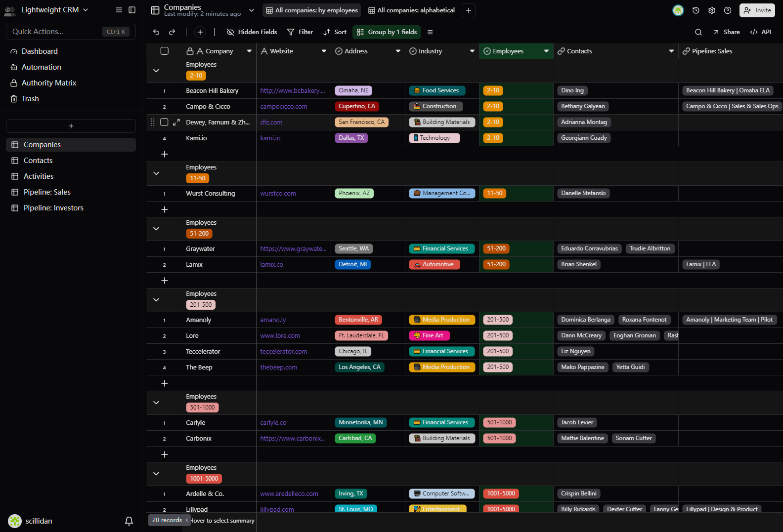Click the Group by 1 fields button
Screen dimensions: 783x532
386,32
